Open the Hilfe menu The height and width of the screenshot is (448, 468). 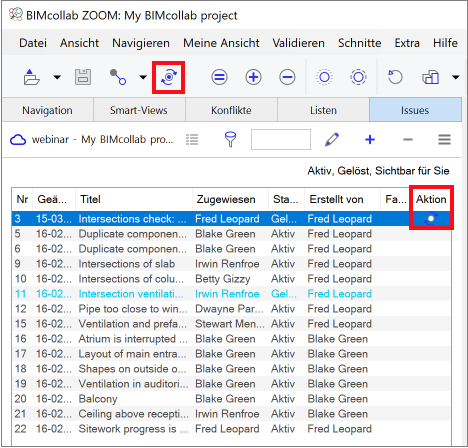445,43
